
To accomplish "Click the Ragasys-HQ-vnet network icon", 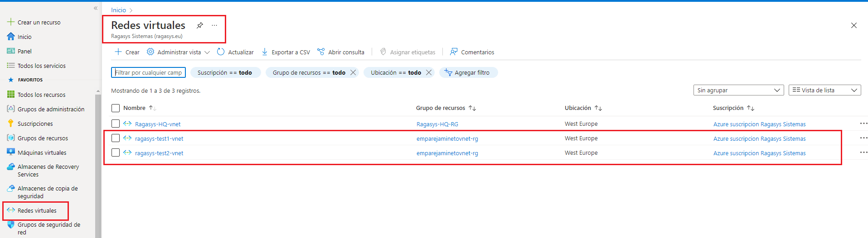I will (x=127, y=124).
